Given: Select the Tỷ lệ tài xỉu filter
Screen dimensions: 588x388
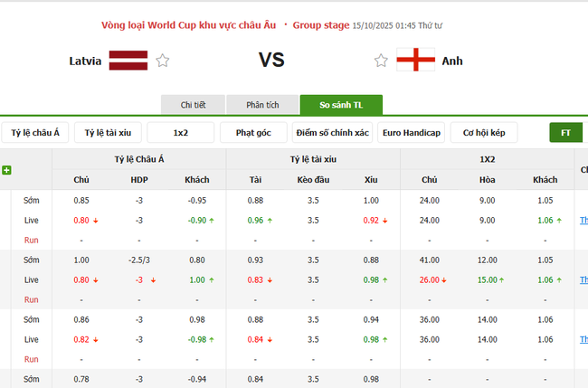Looking at the screenshot, I should pyautogui.click(x=108, y=133).
